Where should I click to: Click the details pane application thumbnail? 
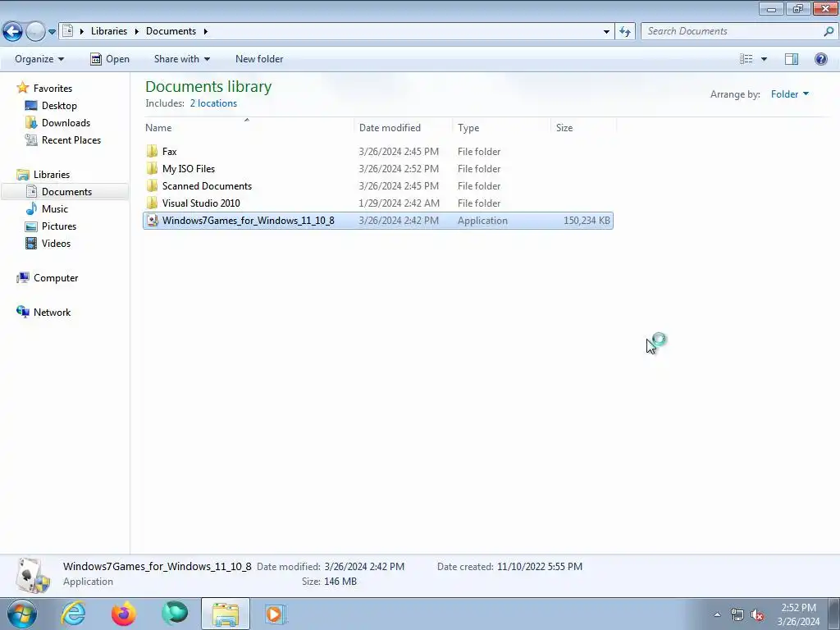click(32, 575)
